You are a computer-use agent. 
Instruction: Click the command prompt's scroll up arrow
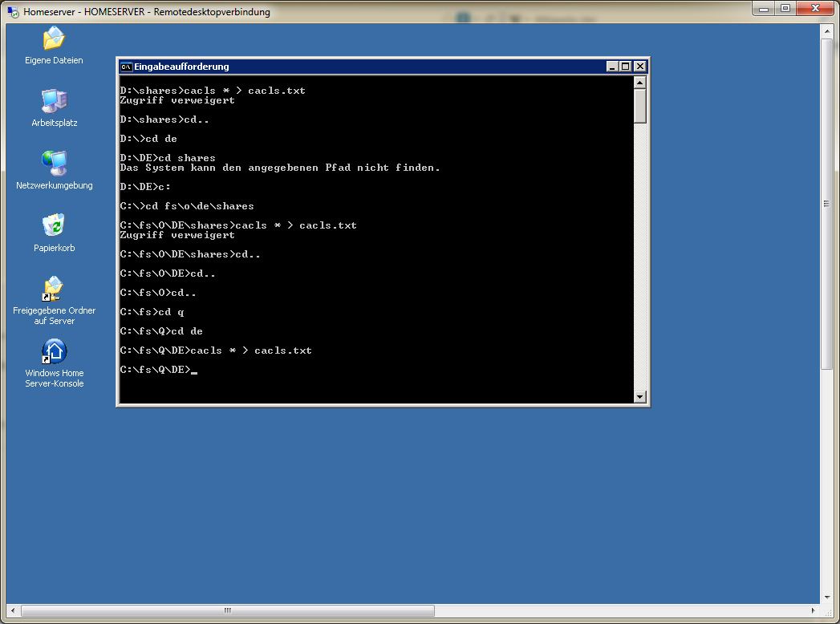click(x=639, y=83)
